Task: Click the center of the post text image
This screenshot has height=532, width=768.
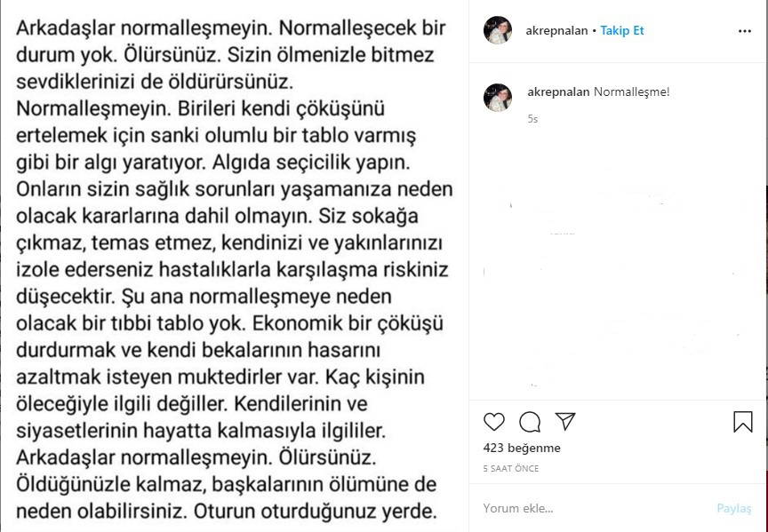Action: pos(235,266)
